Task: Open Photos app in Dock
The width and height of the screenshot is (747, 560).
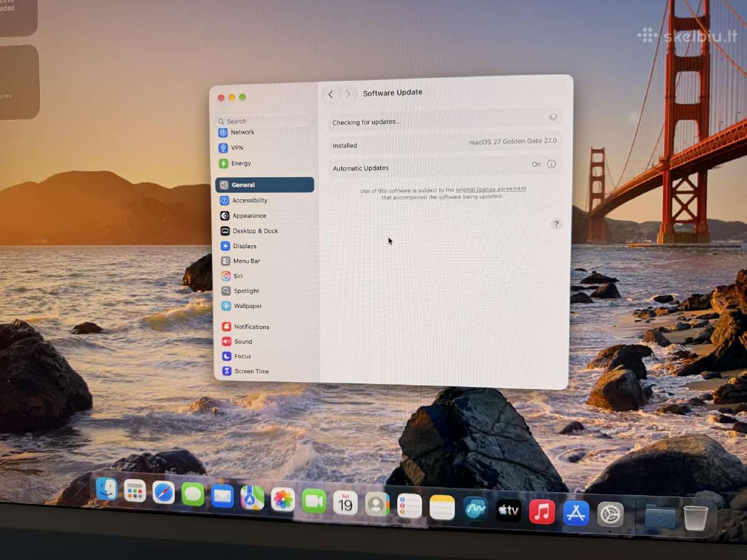Action: [283, 500]
